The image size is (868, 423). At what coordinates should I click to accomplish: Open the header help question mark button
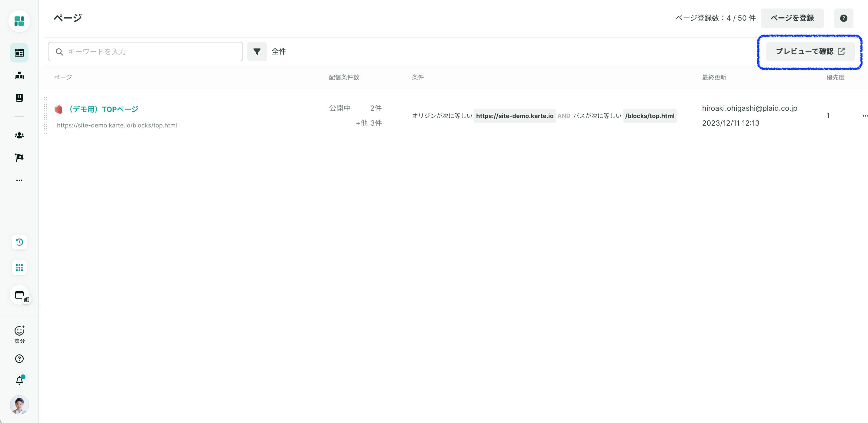click(843, 18)
